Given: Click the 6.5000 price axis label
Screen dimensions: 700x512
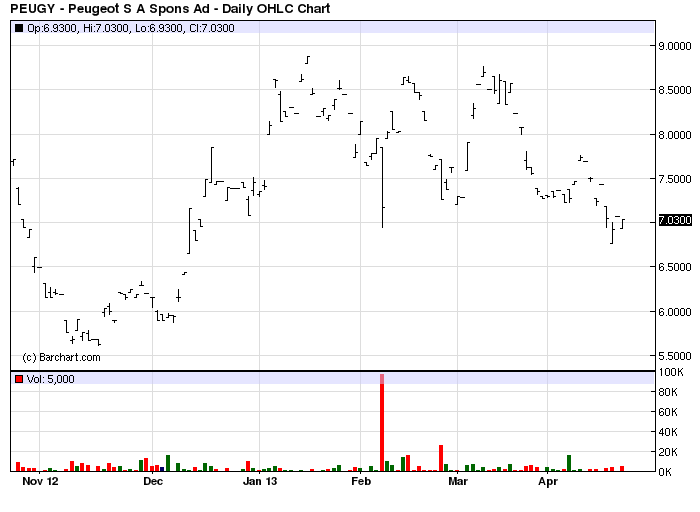Looking at the screenshot, I should [675, 267].
